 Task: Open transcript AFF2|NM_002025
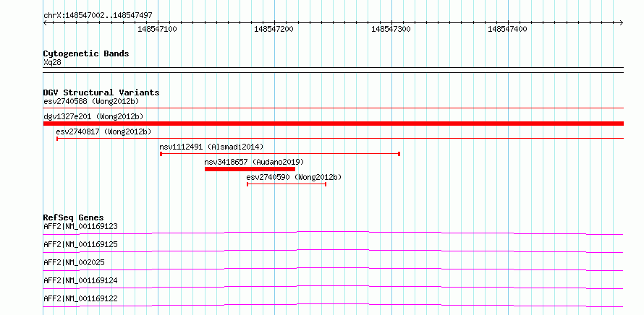[74, 262]
